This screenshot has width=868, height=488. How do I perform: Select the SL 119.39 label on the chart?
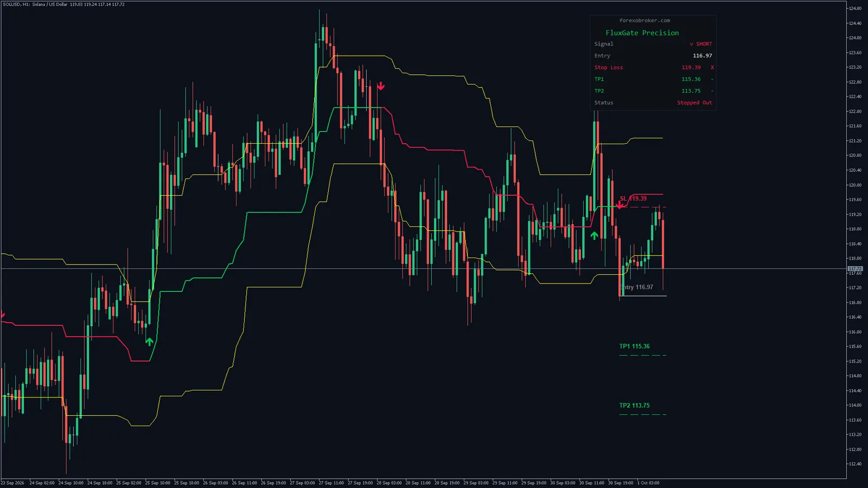pyautogui.click(x=633, y=198)
